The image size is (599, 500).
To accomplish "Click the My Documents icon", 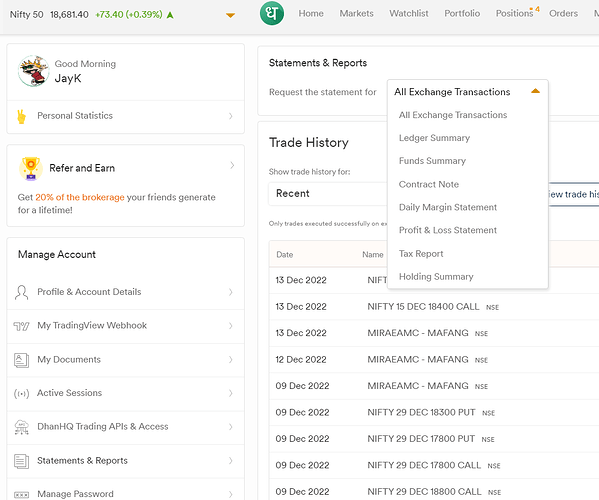I will 21,360.
